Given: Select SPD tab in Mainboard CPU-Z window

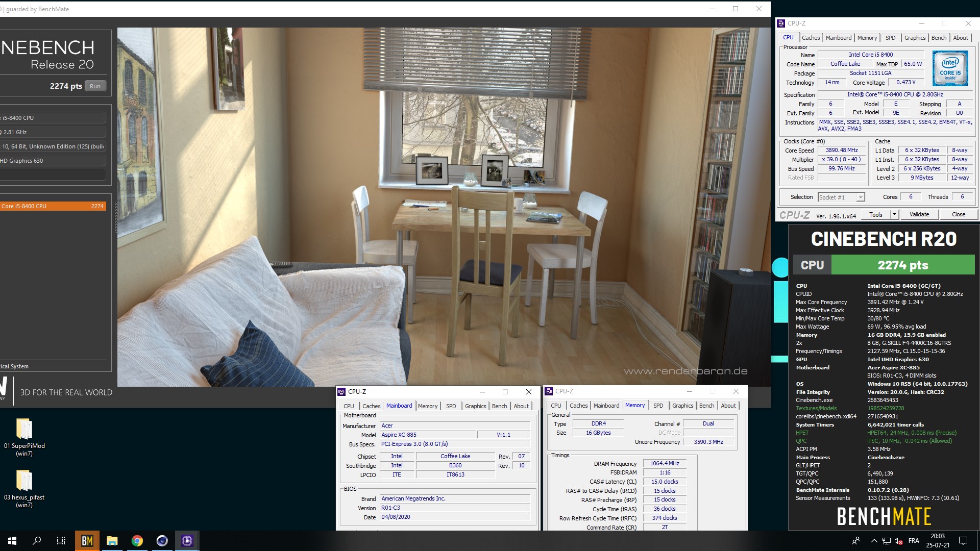Looking at the screenshot, I should 451,406.
